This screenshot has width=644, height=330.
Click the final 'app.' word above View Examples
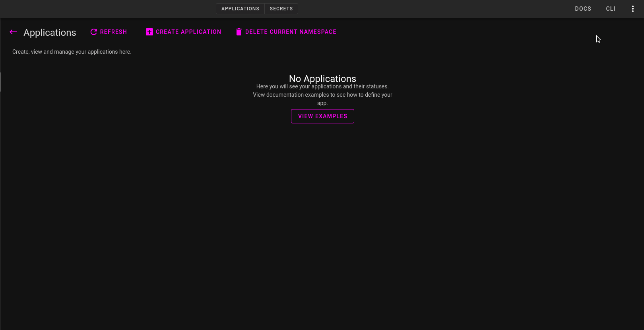click(x=322, y=103)
